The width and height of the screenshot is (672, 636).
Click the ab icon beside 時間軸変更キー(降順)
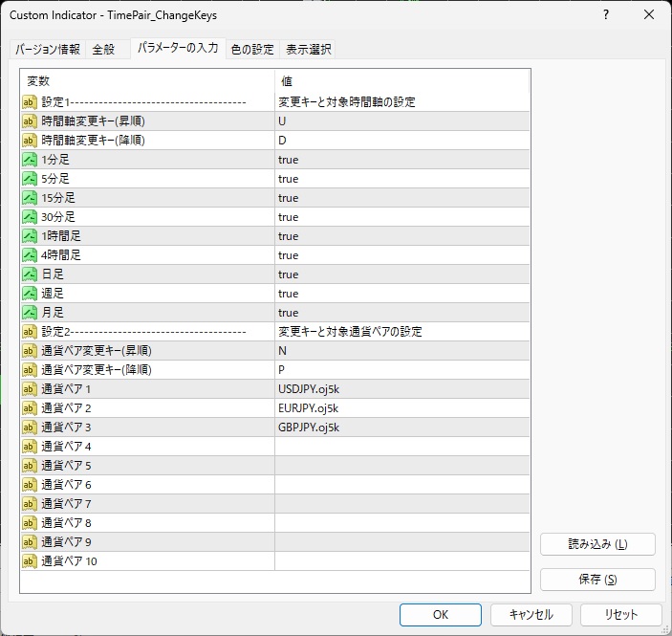point(30,141)
